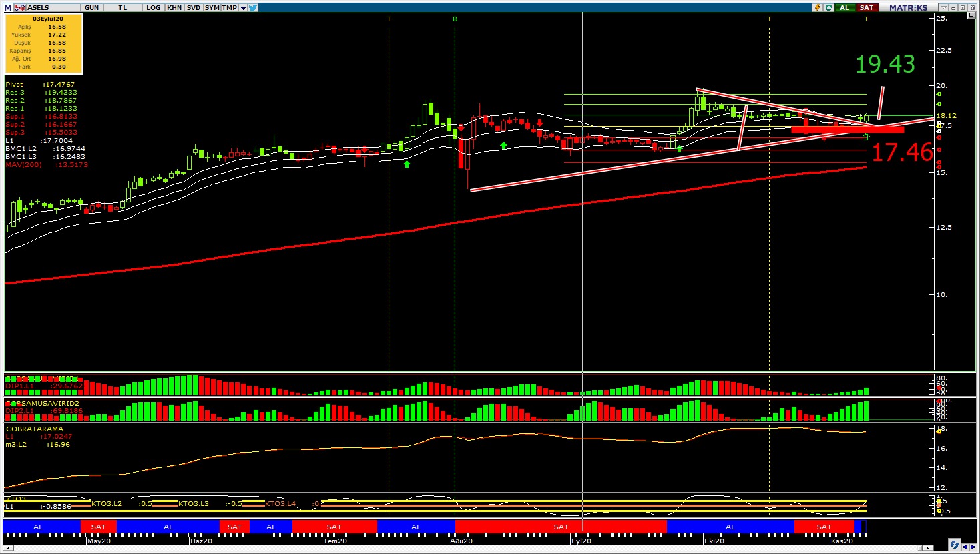Open the GUN period dropdown
Viewport: 980px width, 554px height.
pos(92,7)
